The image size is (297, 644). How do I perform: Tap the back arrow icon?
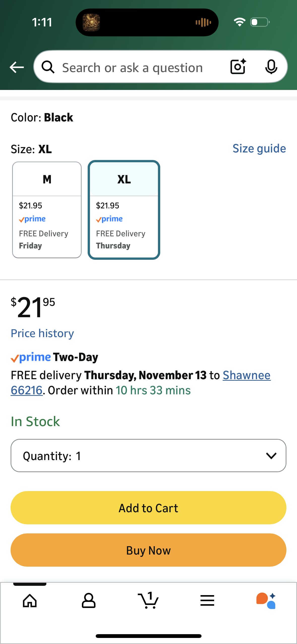[17, 67]
